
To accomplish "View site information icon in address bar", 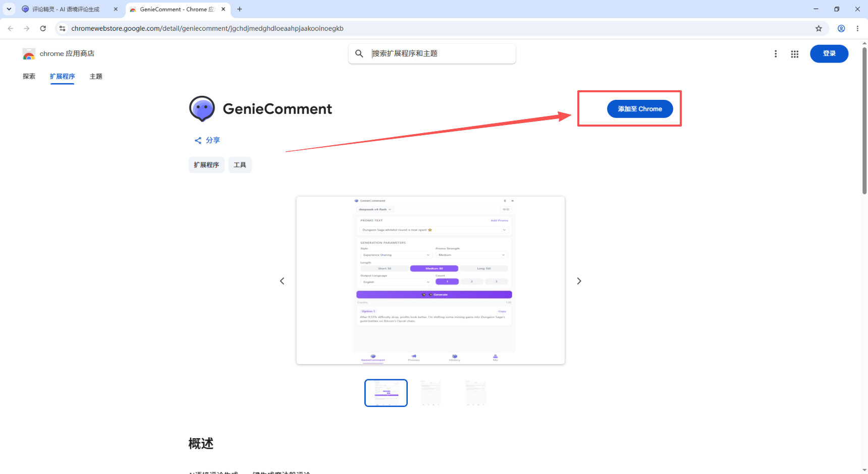I will pos(62,28).
